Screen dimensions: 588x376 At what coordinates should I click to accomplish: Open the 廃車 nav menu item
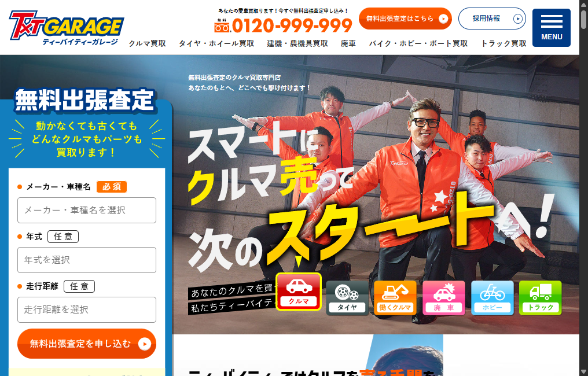(x=348, y=43)
